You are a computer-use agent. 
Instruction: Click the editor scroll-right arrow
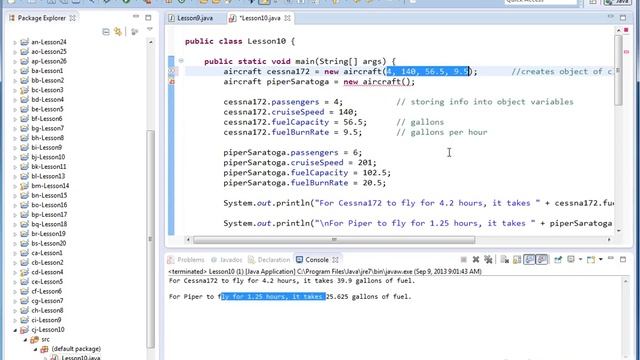[609, 240]
